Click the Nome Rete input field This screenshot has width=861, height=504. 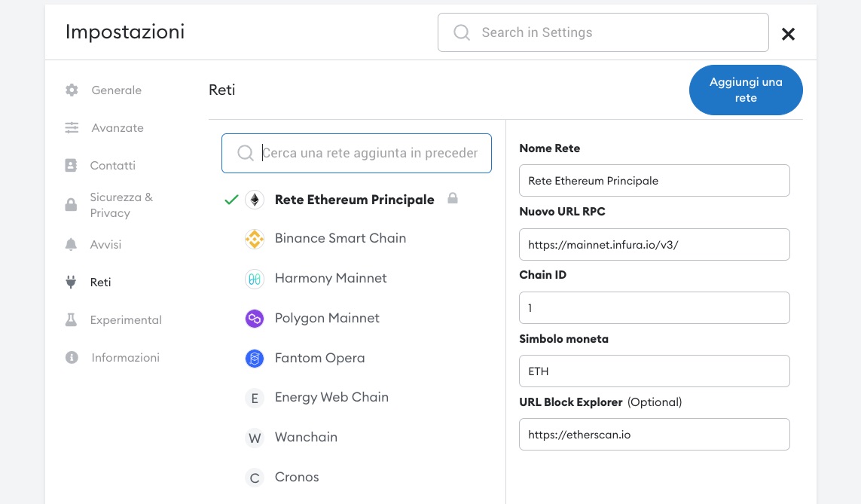click(x=654, y=181)
